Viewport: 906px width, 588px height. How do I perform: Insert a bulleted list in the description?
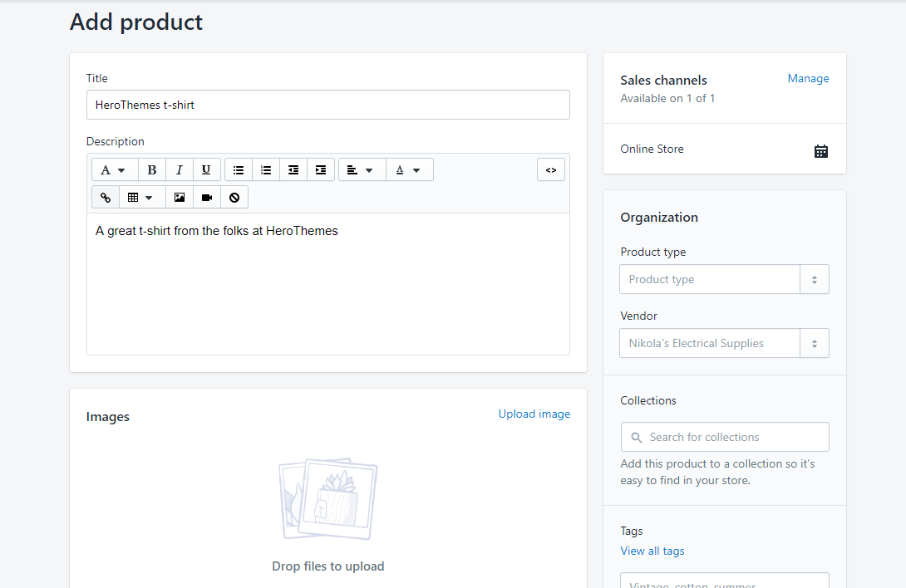[238, 169]
